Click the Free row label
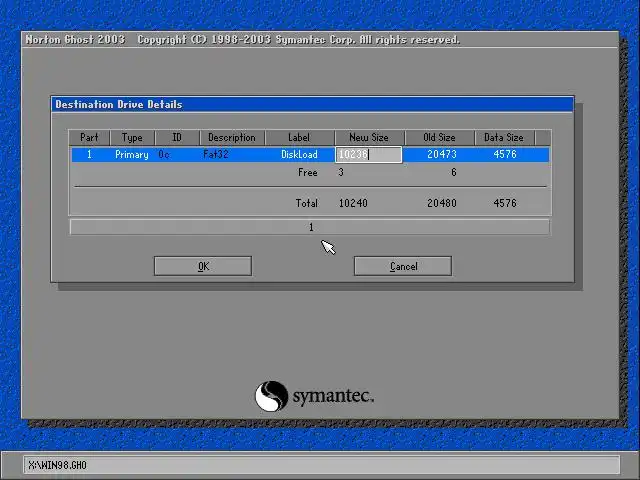640x480 pixels. point(308,173)
